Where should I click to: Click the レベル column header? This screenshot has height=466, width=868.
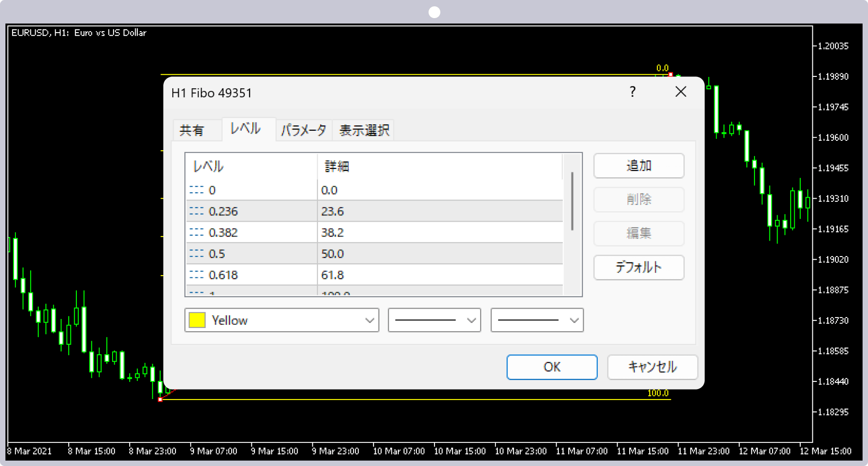click(251, 166)
